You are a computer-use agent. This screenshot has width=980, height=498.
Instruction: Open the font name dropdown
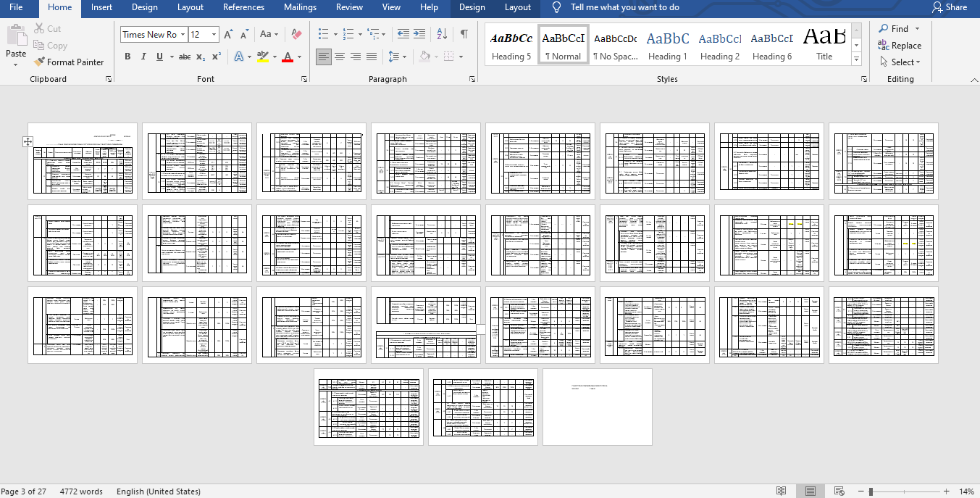pyautogui.click(x=183, y=35)
